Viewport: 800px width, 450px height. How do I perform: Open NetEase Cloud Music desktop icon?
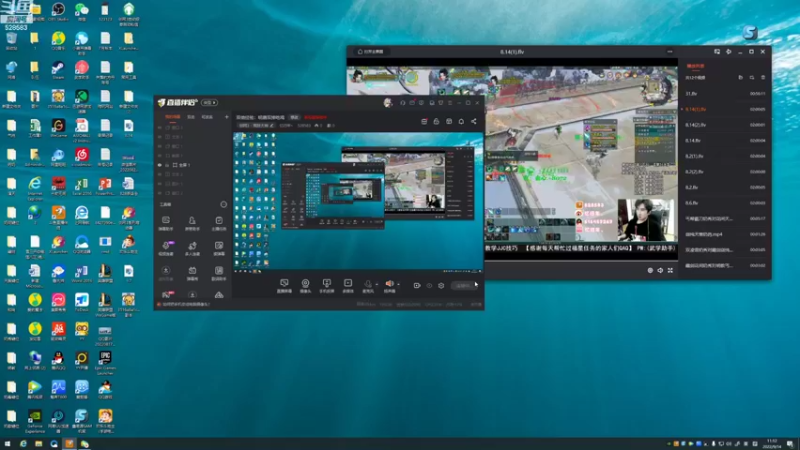coord(82,157)
